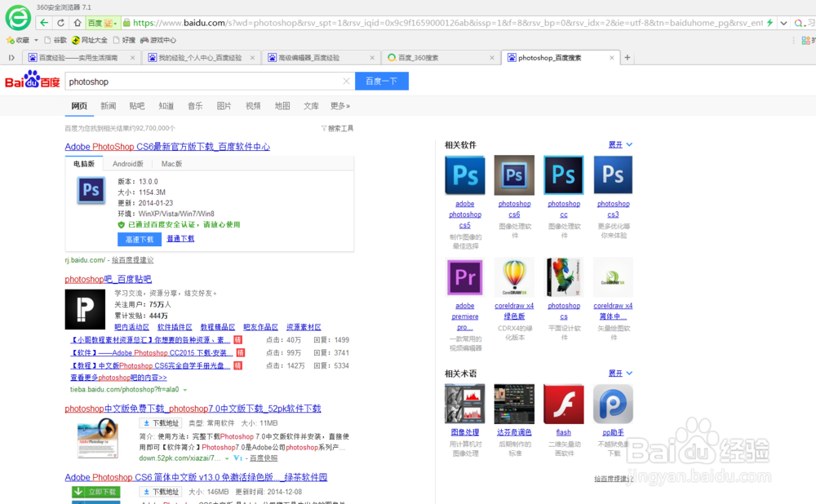Screen dimensions: 816x504
Task: Open the 好搜 bookmark
Action: 124,40
